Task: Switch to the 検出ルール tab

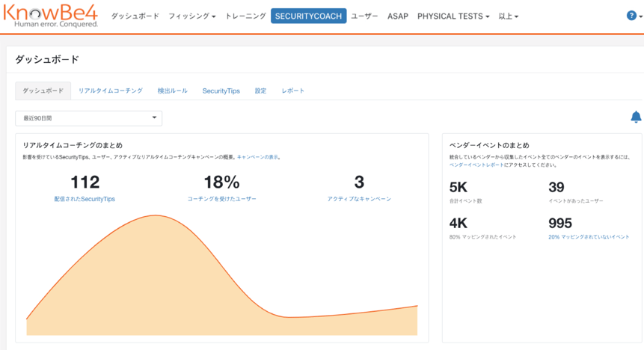Action: (172, 90)
